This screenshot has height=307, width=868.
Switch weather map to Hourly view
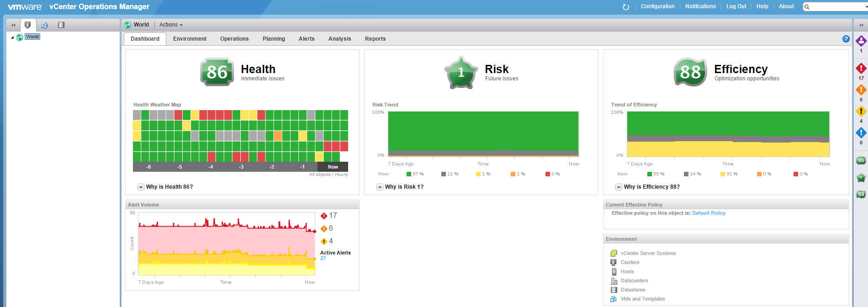pyautogui.click(x=341, y=175)
